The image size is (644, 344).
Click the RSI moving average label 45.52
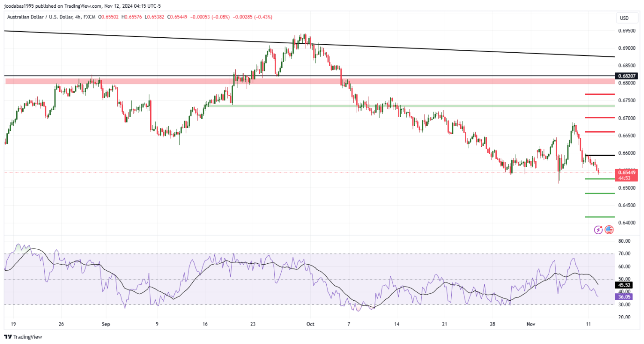625,285
